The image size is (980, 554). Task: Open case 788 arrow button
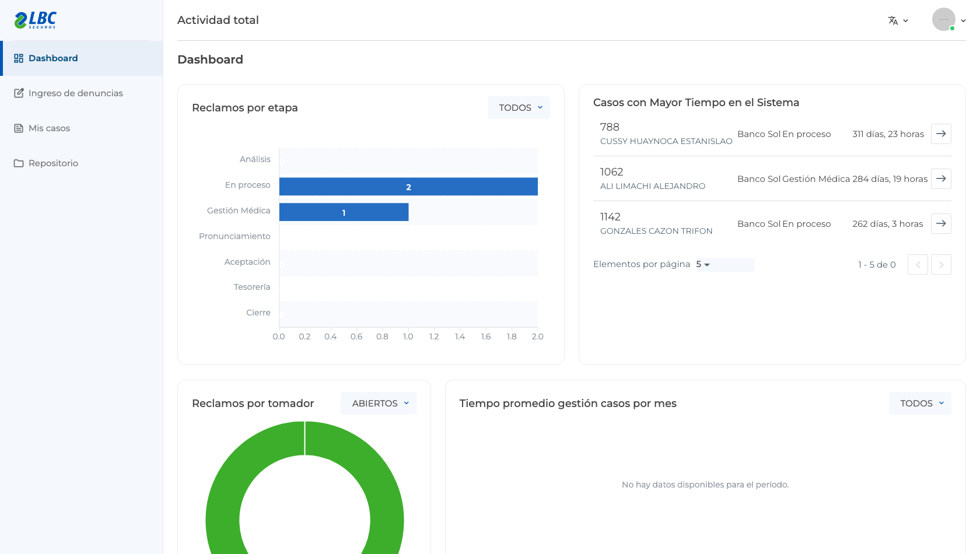tap(941, 134)
